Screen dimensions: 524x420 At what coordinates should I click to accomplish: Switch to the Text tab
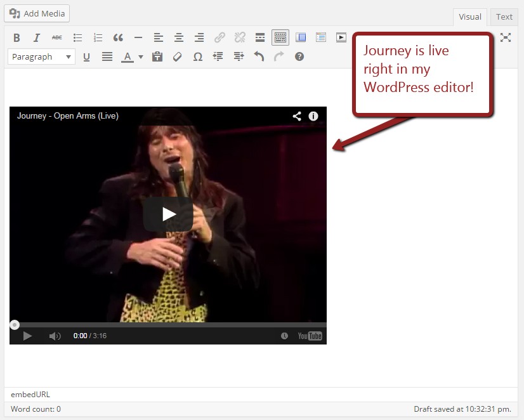click(504, 16)
